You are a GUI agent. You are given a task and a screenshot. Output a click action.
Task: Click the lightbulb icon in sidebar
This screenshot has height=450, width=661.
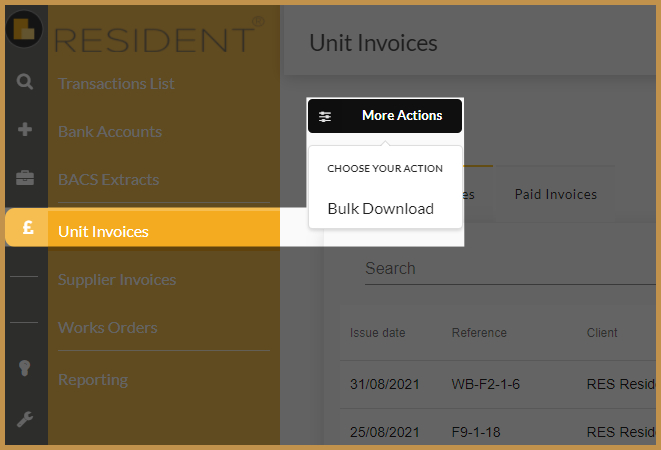pos(25,368)
